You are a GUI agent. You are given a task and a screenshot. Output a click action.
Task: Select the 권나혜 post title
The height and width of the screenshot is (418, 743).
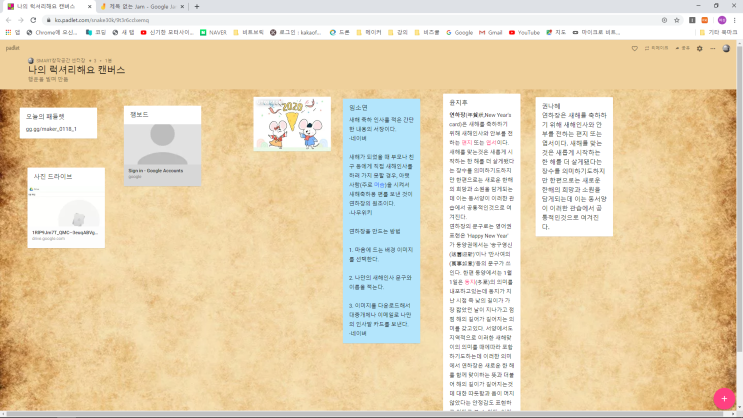[551, 106]
